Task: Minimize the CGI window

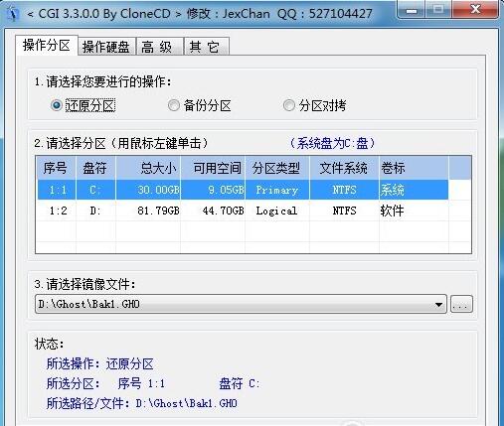Action: [x=412, y=11]
